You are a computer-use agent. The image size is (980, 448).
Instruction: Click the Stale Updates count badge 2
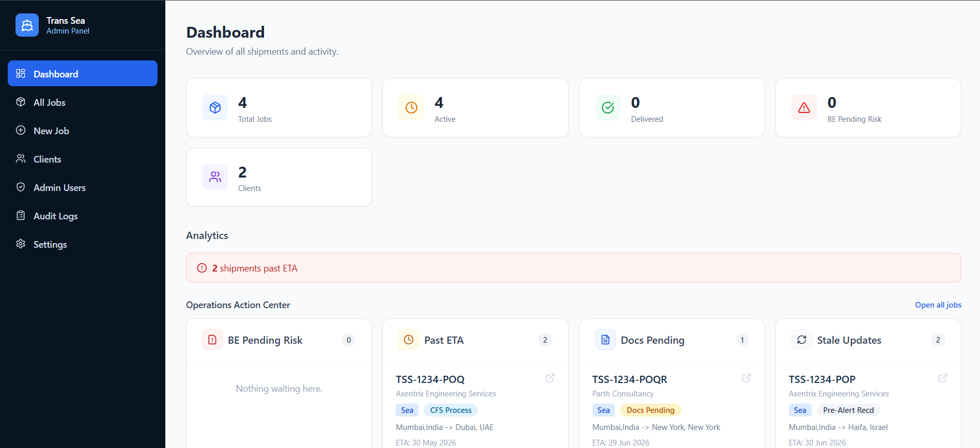click(x=938, y=340)
